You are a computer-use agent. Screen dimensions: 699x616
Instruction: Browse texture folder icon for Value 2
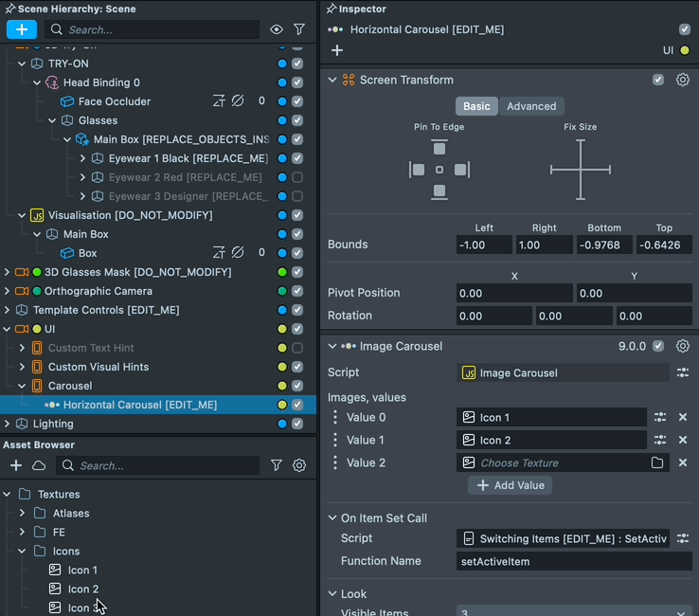[657, 462]
